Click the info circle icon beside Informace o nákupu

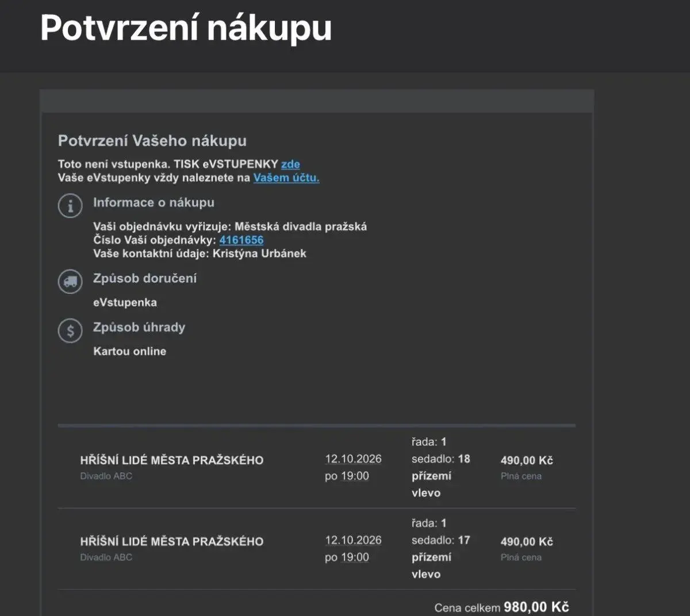coord(70,205)
